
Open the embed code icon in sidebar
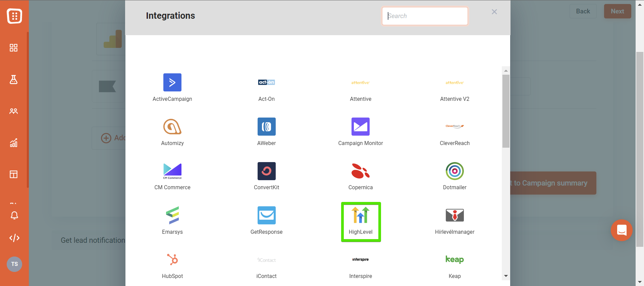coord(14,238)
